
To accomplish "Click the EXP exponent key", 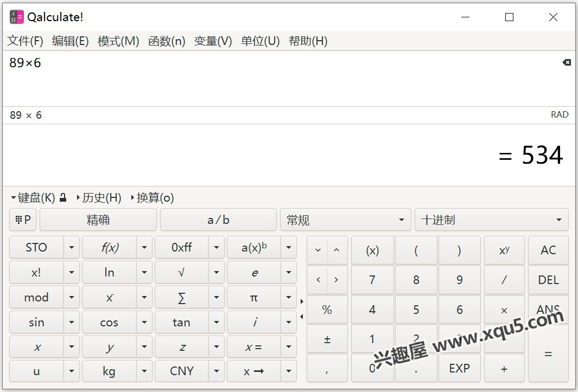I will [x=459, y=368].
